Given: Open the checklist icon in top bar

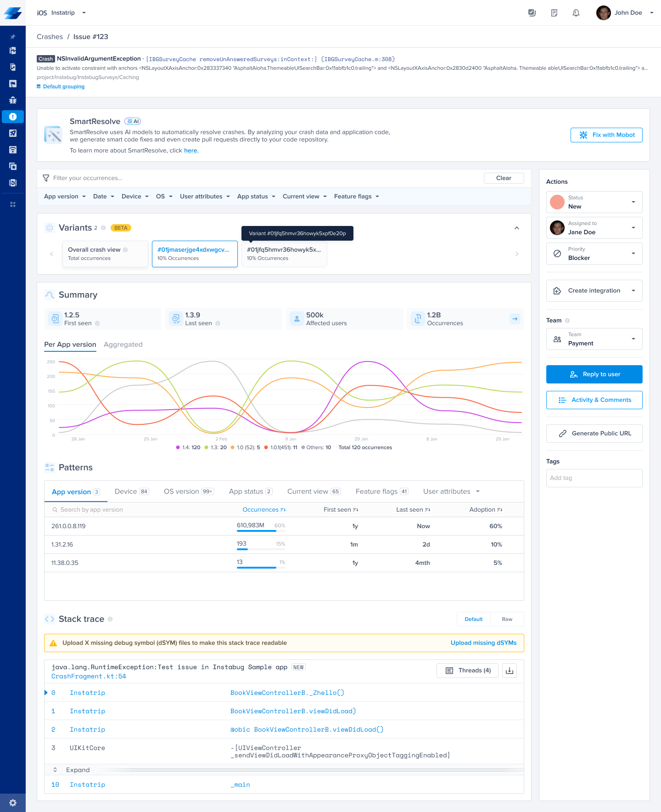Looking at the screenshot, I should click(x=532, y=13).
